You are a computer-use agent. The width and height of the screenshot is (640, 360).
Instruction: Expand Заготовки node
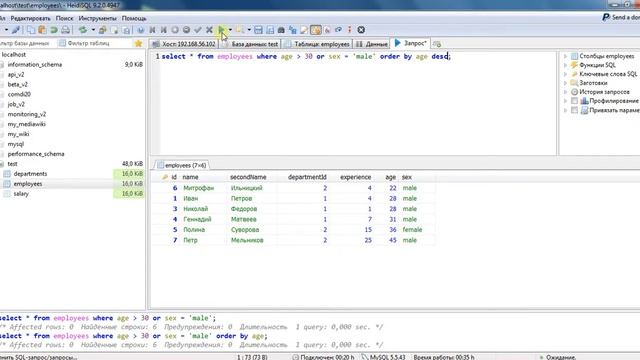pos(566,83)
